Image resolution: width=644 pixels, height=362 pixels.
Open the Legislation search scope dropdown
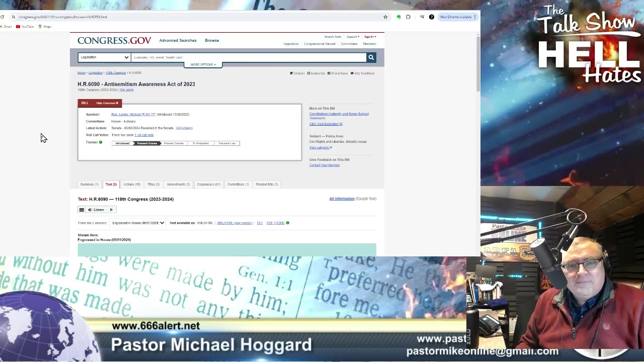point(104,57)
